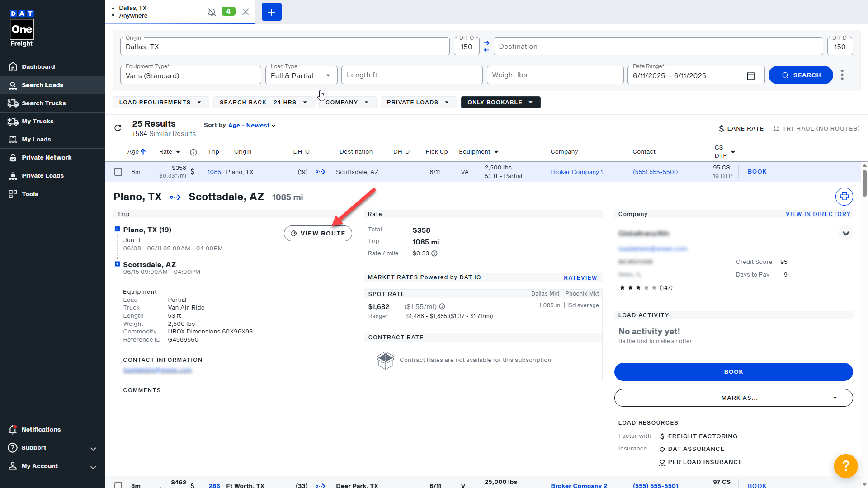
Task: Select the checkbox for Plano, TX load
Action: pos(118,172)
